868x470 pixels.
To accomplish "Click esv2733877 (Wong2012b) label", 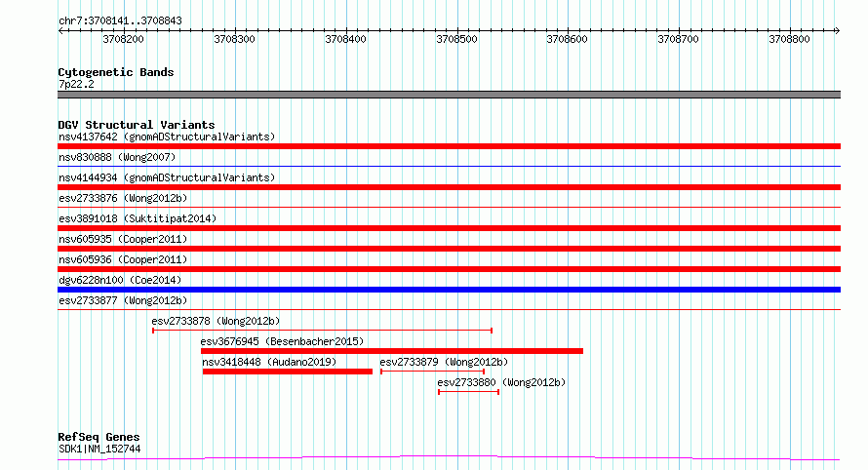I will click(x=123, y=300).
